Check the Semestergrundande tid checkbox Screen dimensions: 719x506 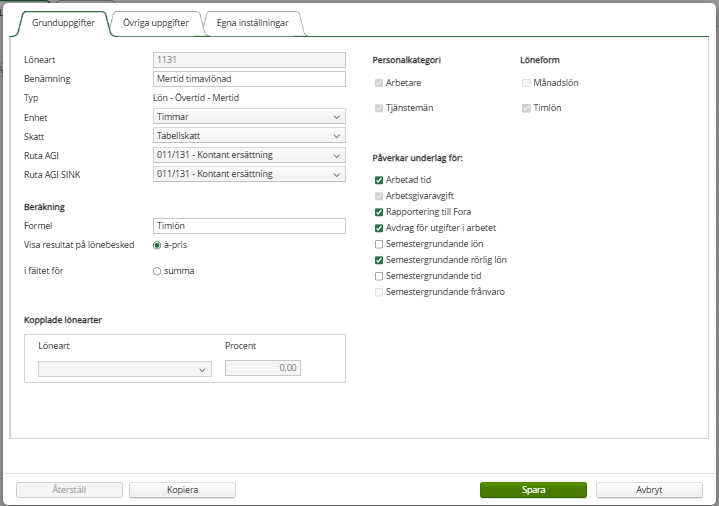379,276
